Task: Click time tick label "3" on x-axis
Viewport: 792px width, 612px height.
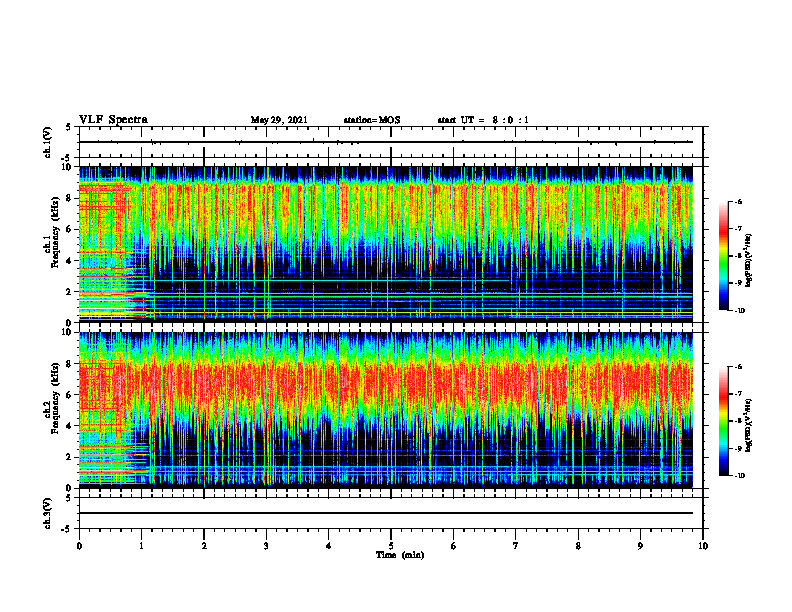Action: pos(266,546)
